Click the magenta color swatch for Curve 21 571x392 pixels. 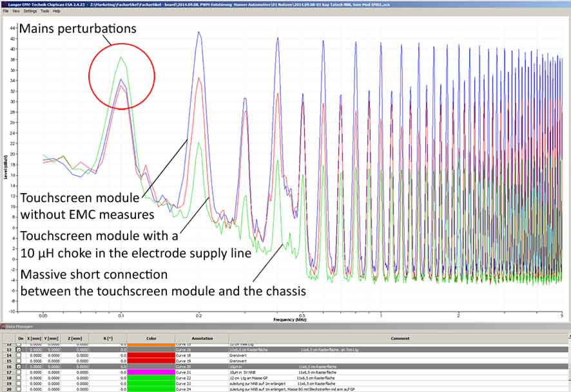pos(151,372)
